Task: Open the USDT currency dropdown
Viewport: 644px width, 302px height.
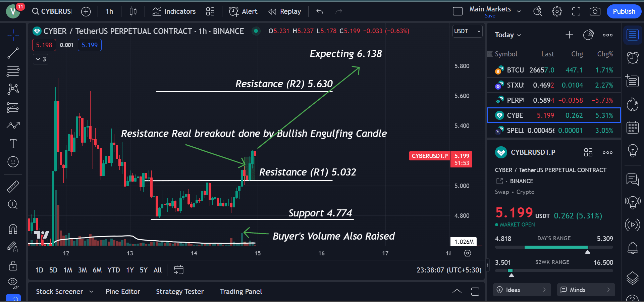Action: coord(467,31)
